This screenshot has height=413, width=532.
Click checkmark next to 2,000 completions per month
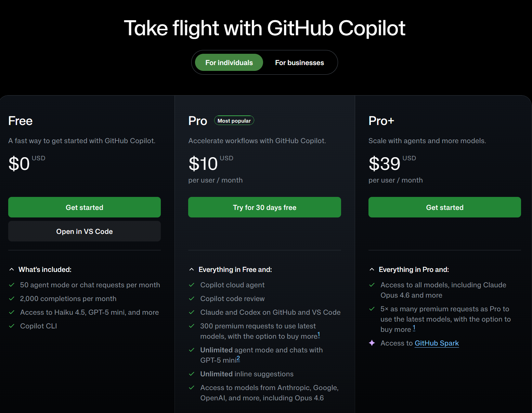point(12,299)
